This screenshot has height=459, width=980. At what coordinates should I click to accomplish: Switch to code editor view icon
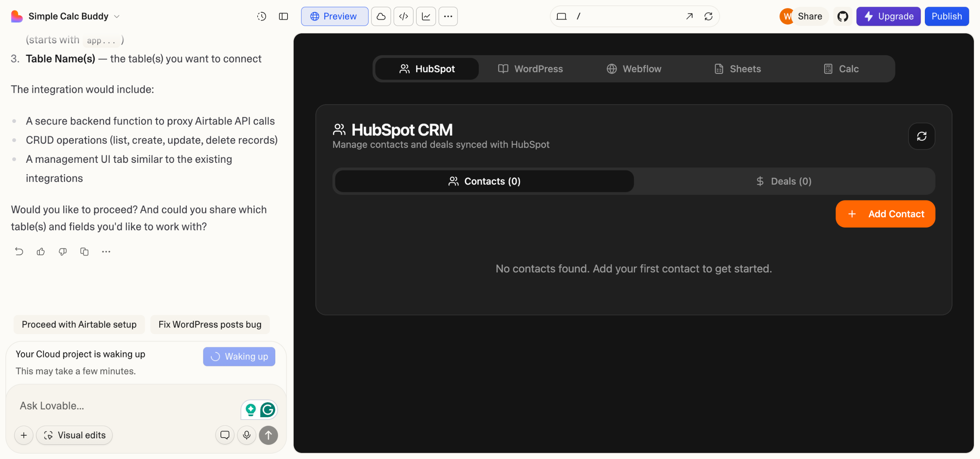(403, 16)
